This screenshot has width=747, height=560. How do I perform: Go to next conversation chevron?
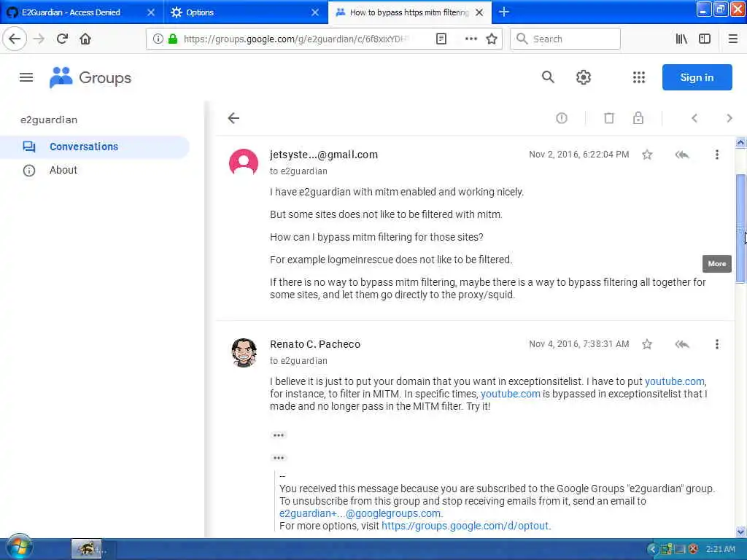729,118
